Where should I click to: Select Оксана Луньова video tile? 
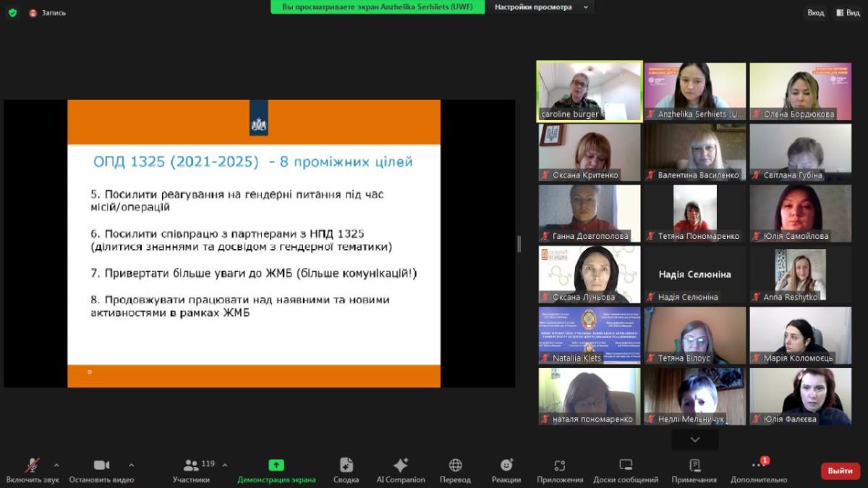point(590,274)
